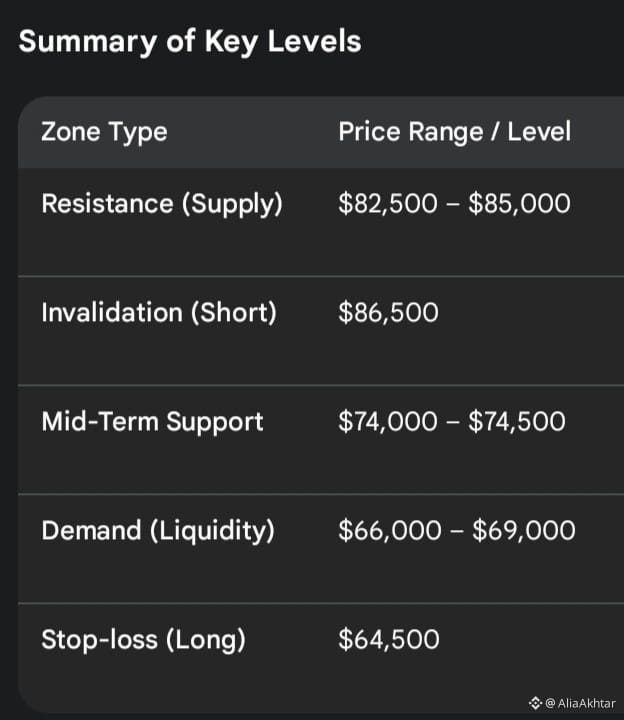Select the Invalidation (Short) row label
Viewport: 624px width, 720px height.
coord(159,312)
